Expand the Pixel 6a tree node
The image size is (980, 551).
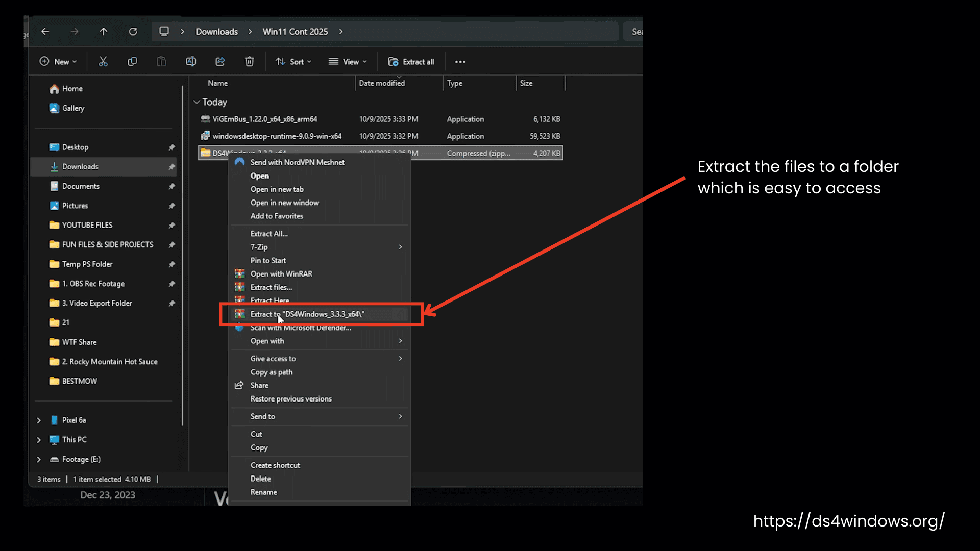tap(39, 420)
